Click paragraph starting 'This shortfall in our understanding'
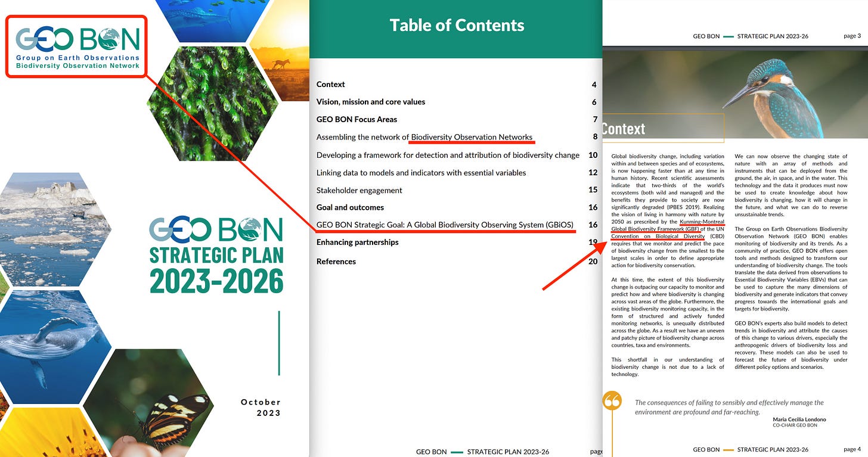The height and width of the screenshot is (457, 868). coord(668,367)
